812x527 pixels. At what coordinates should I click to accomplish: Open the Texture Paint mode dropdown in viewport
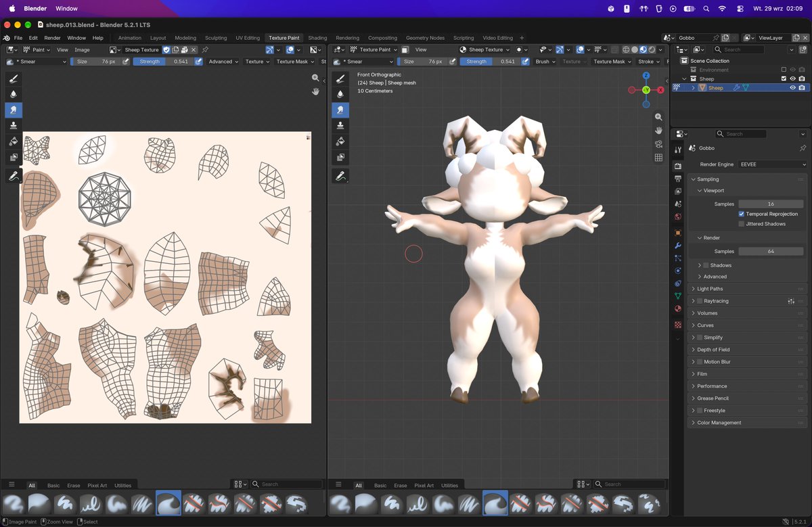[376, 50]
